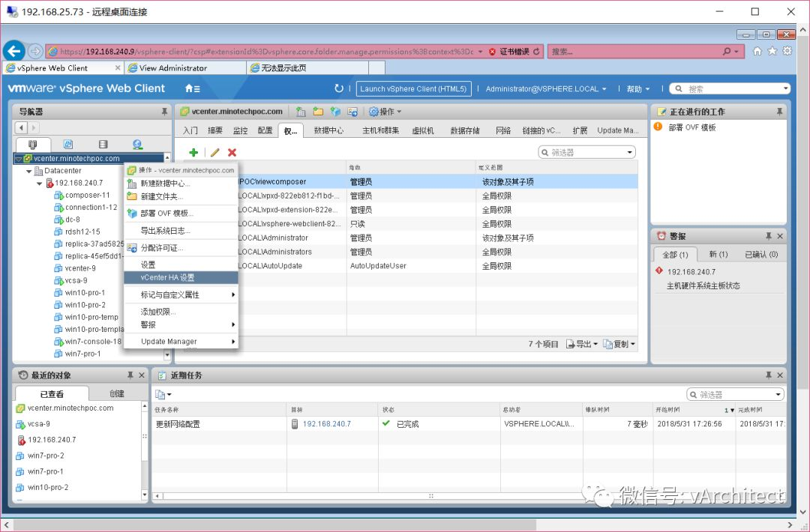Image resolution: width=810 pixels, height=532 pixels.
Task: Choose 导出系统日志 from the context menu
Action: point(181,231)
